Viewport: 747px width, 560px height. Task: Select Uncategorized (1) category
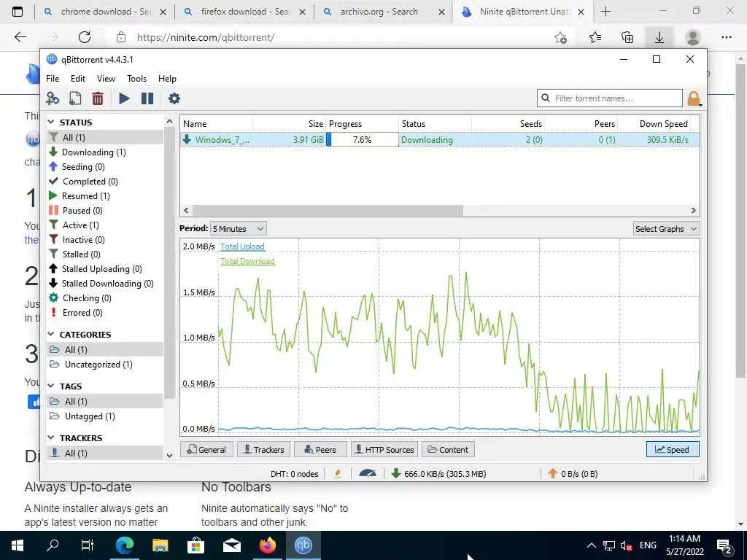(x=98, y=365)
